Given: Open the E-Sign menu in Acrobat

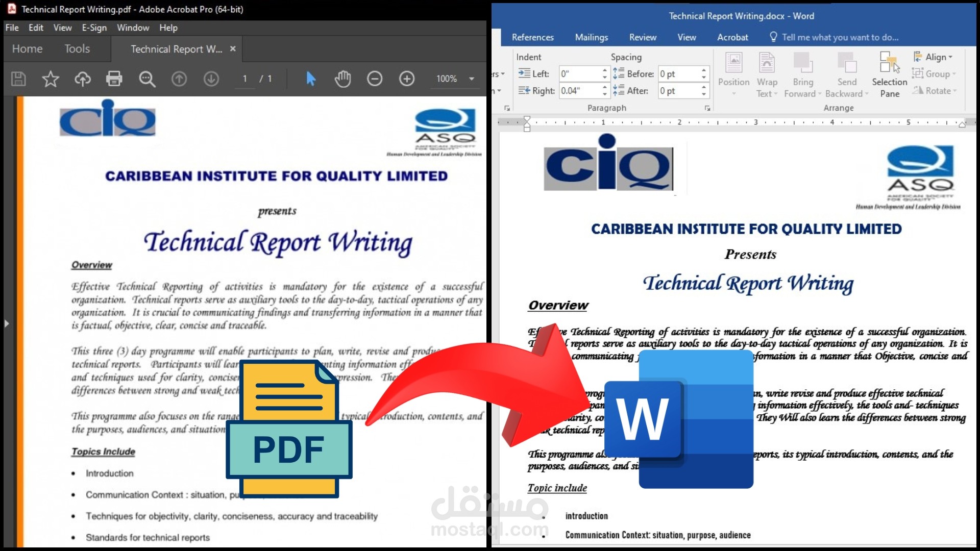Looking at the screenshot, I should (94, 28).
